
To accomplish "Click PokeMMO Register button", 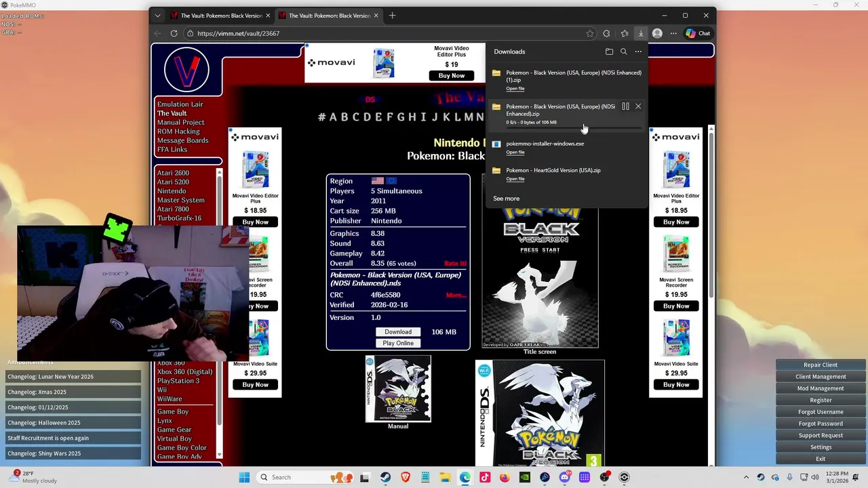I will point(821,400).
